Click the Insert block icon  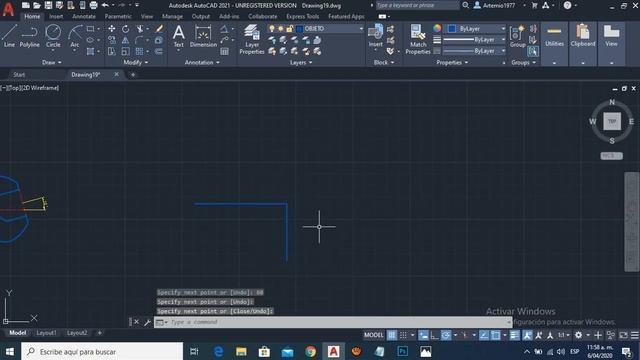click(x=376, y=36)
